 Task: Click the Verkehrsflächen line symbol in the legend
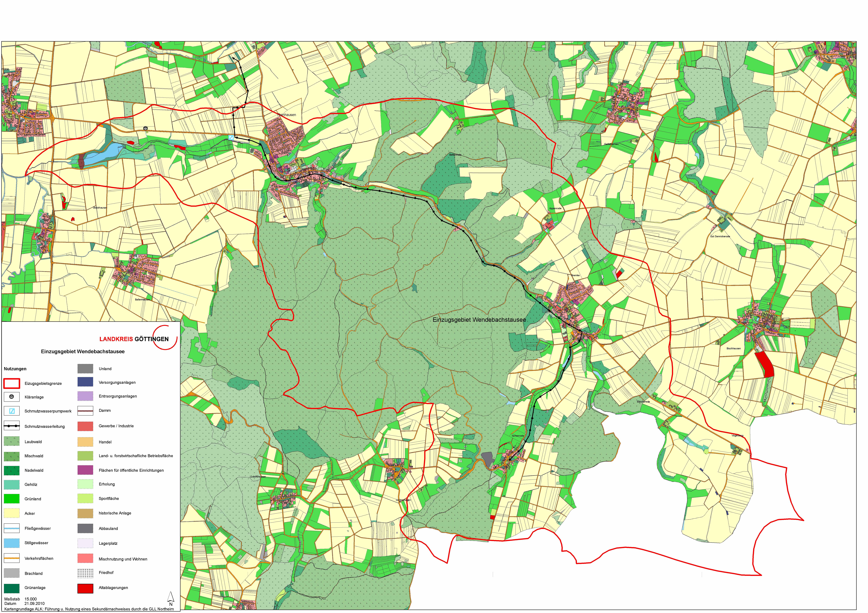coord(11,558)
